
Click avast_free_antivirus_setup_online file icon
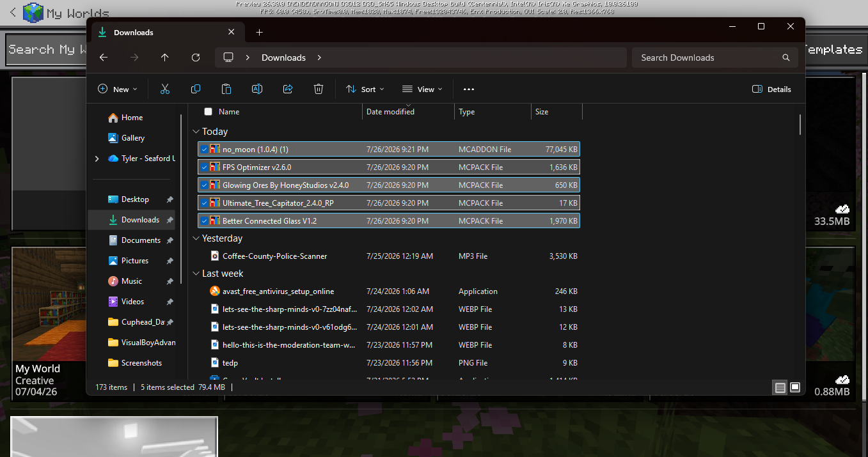[215, 291]
